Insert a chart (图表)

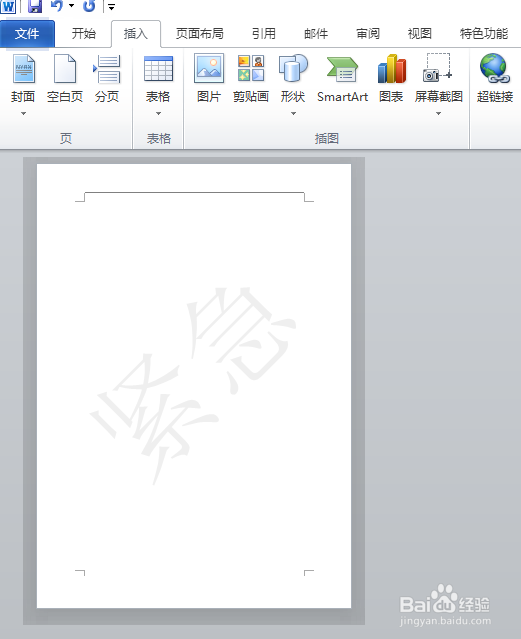(x=391, y=78)
